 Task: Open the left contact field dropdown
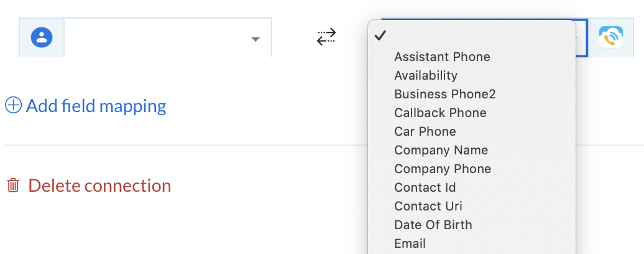pos(168,38)
